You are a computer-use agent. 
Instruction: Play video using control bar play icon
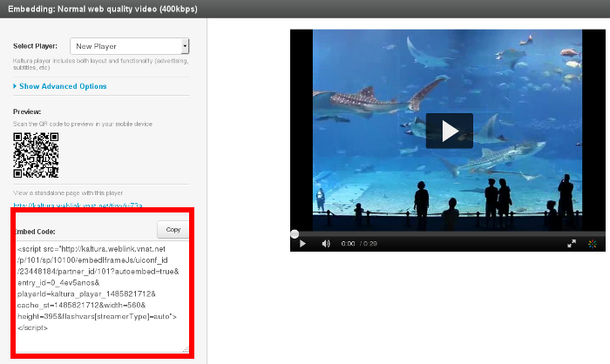[x=302, y=244]
